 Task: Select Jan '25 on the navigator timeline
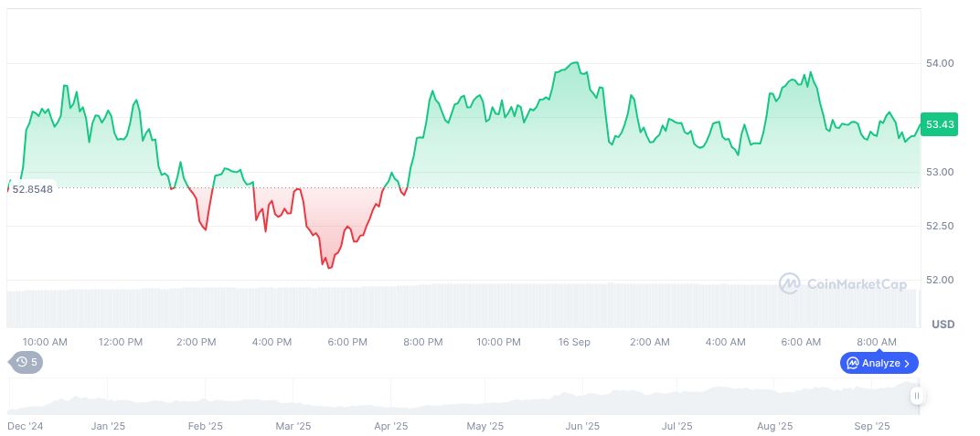point(108,426)
